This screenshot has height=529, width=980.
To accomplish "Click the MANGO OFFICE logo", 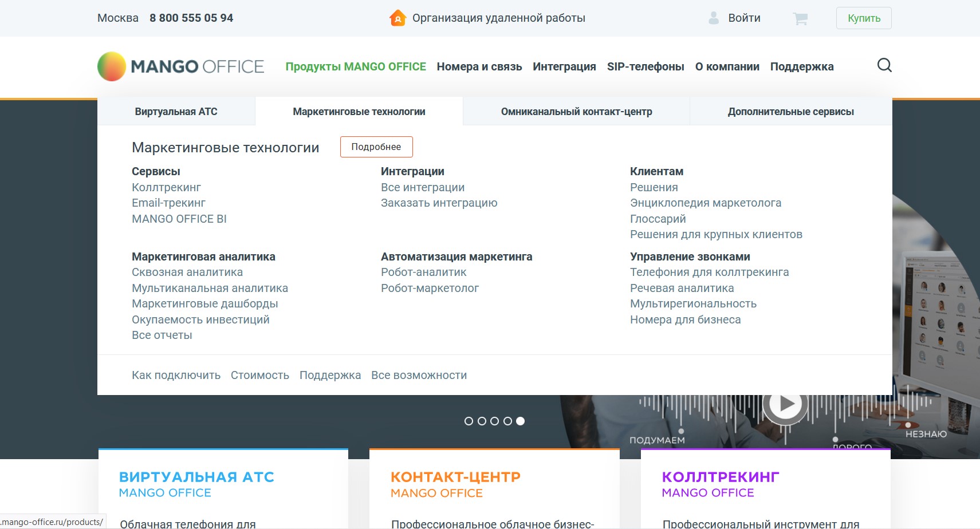I will pyautogui.click(x=180, y=66).
